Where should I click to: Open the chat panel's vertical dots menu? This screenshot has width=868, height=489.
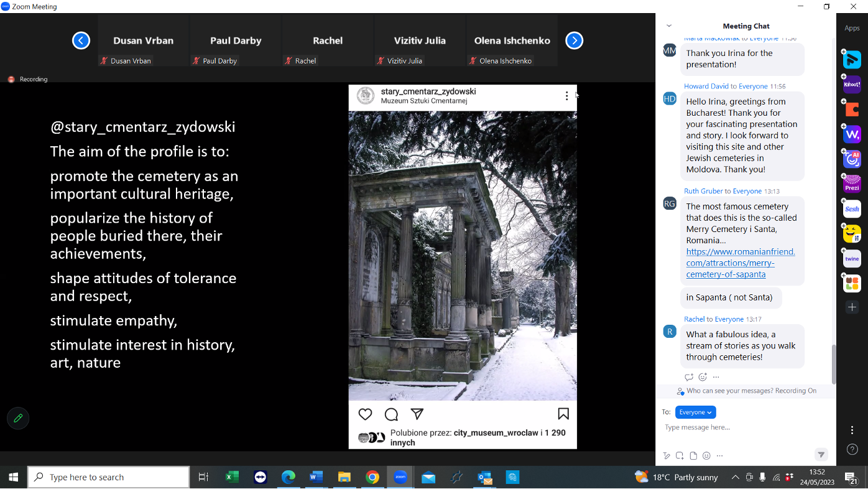tap(851, 430)
